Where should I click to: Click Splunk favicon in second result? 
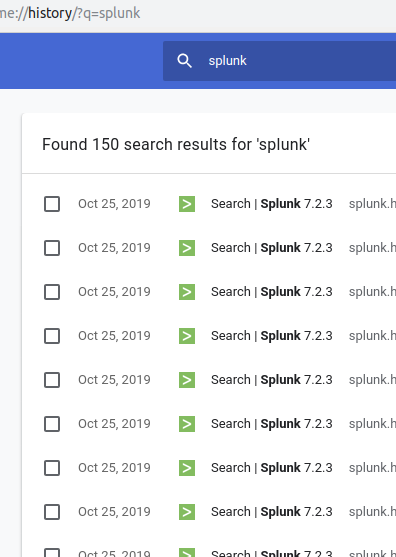point(187,248)
